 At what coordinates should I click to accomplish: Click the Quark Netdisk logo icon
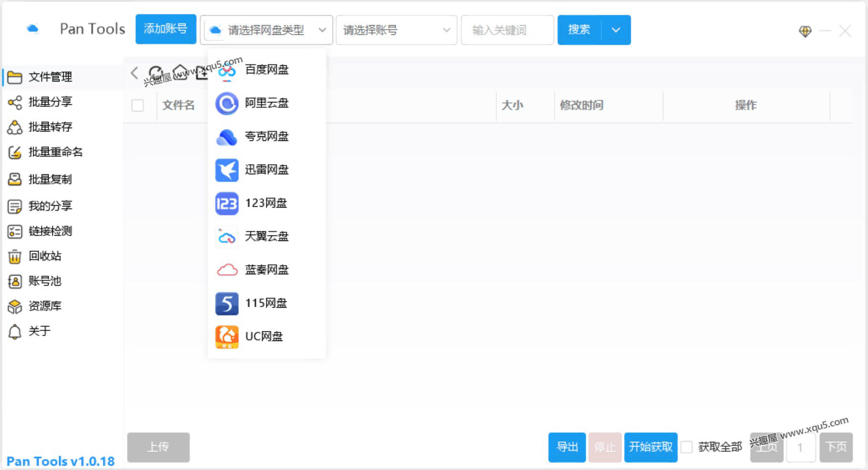pyautogui.click(x=227, y=137)
